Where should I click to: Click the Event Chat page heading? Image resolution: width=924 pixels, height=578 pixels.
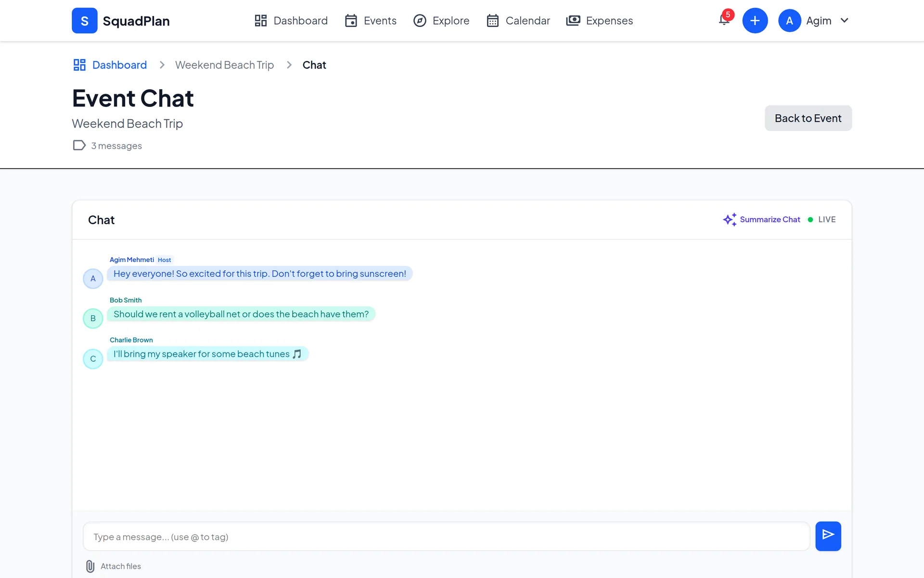133,99
